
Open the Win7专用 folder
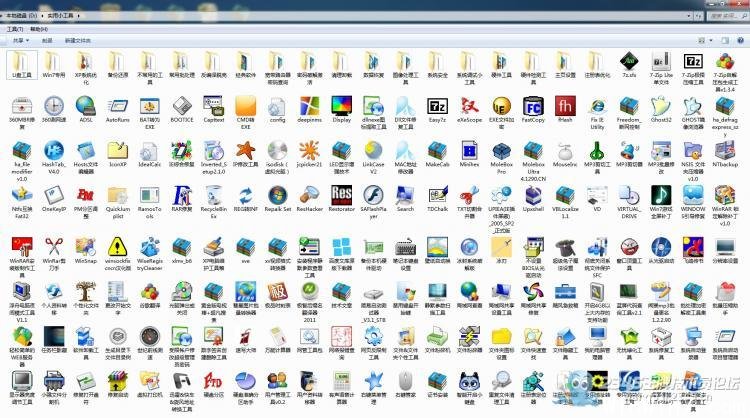(x=54, y=62)
